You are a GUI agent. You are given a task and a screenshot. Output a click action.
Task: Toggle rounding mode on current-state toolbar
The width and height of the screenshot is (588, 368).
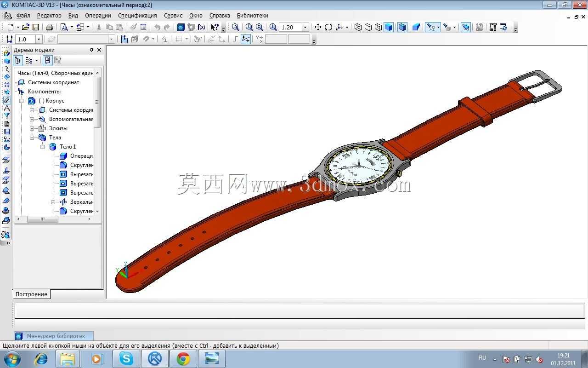(245, 39)
